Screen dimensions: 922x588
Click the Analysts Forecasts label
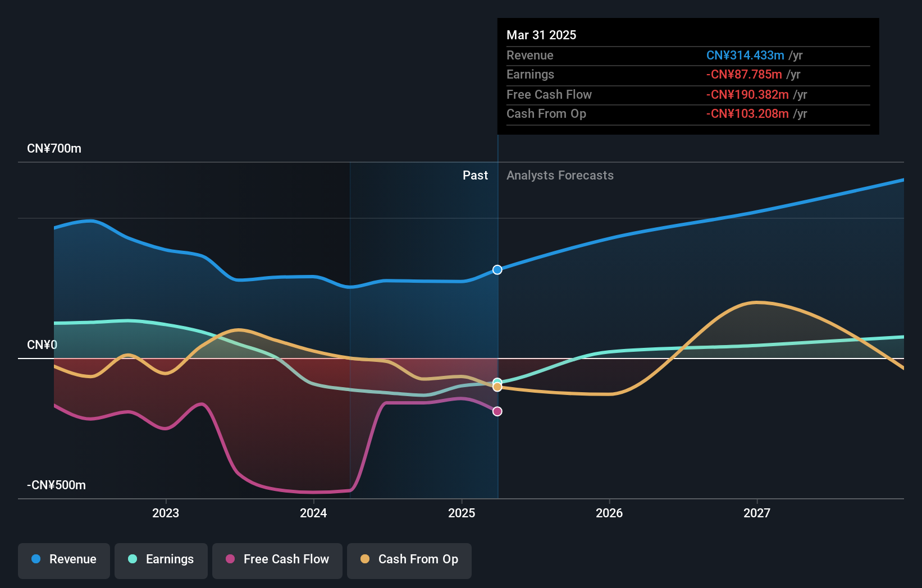[x=560, y=176]
